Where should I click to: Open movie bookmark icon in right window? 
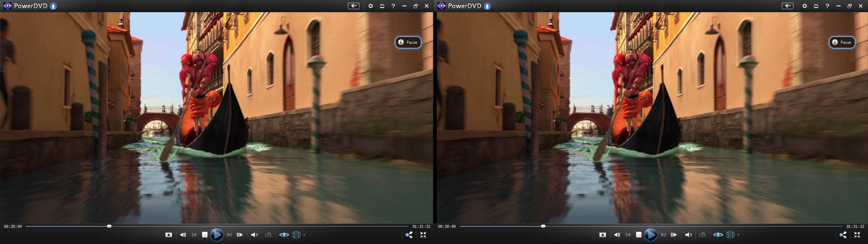603,235
